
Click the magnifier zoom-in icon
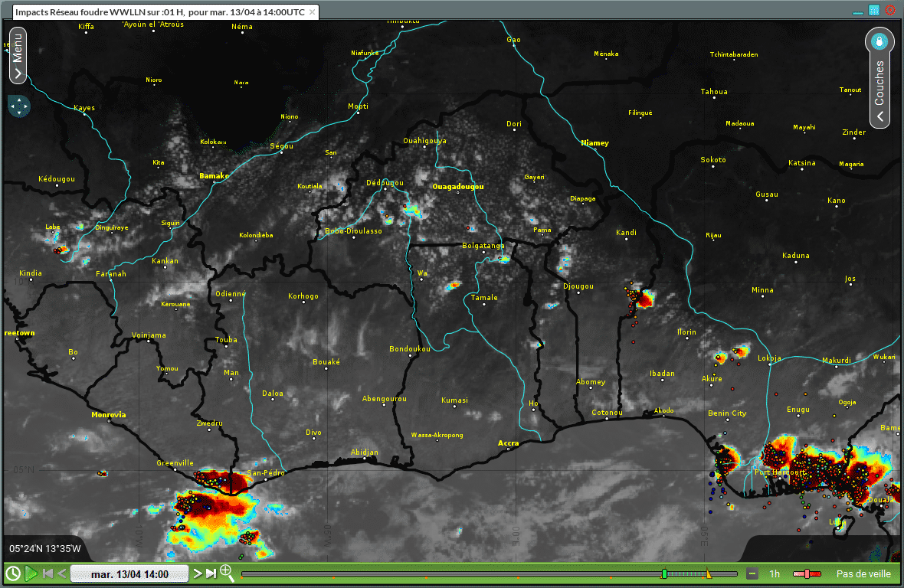227,573
